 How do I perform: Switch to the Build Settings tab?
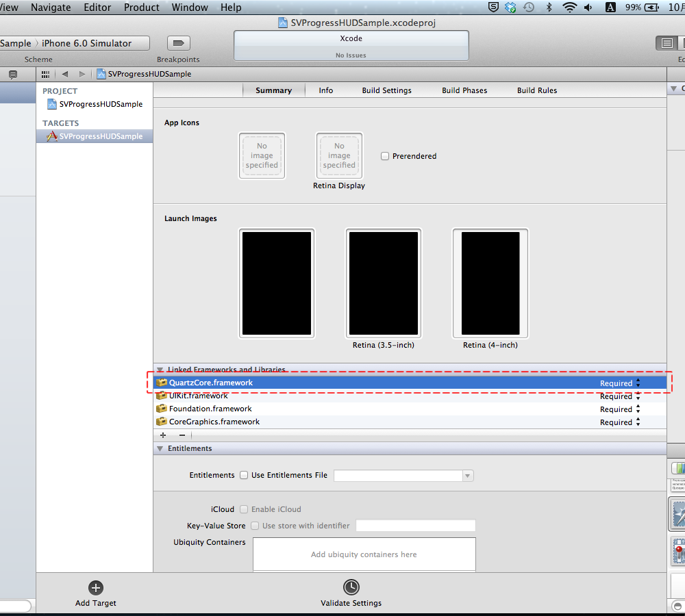click(x=386, y=90)
